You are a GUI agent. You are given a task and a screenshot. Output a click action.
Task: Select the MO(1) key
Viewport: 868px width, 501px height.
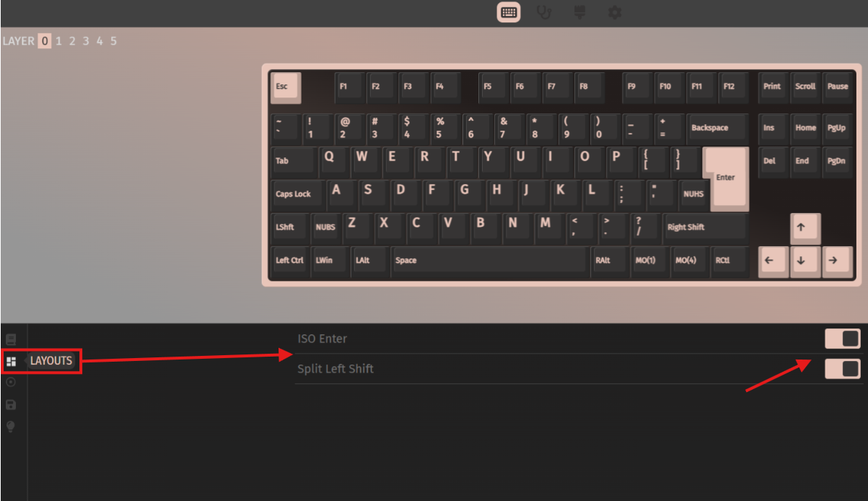(x=644, y=261)
